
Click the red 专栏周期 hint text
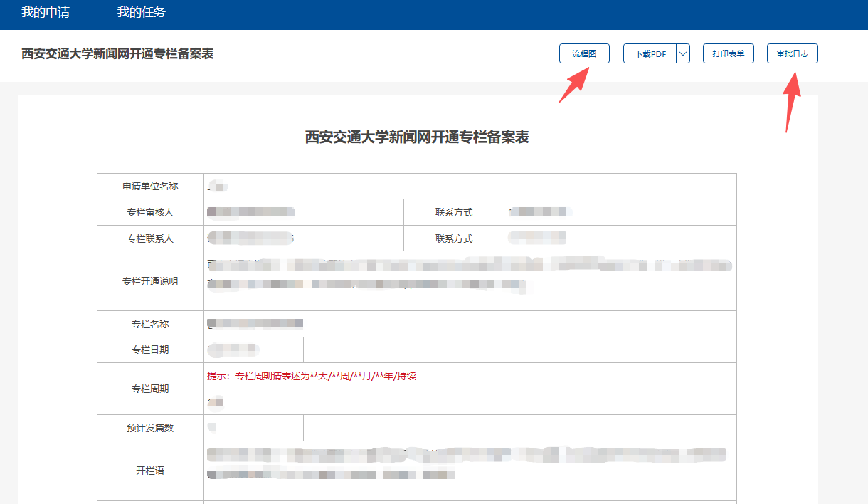[x=312, y=376]
